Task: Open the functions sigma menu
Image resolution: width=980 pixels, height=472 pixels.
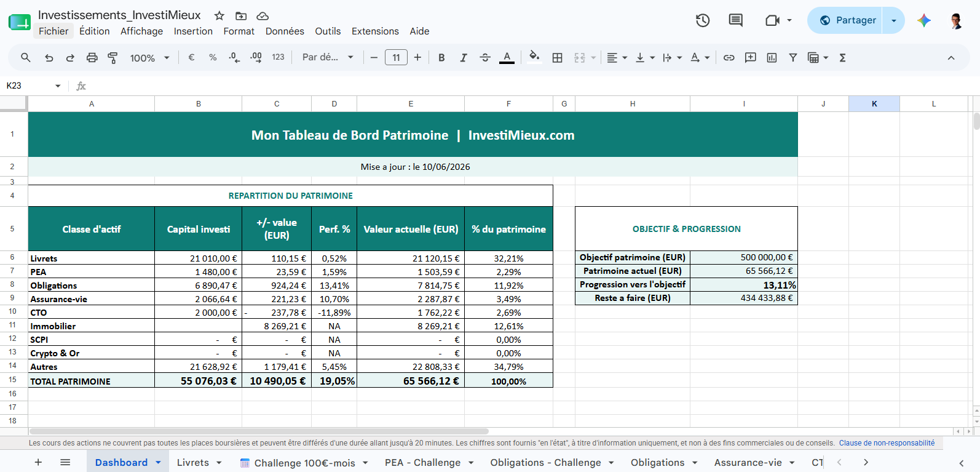Action: click(x=843, y=57)
